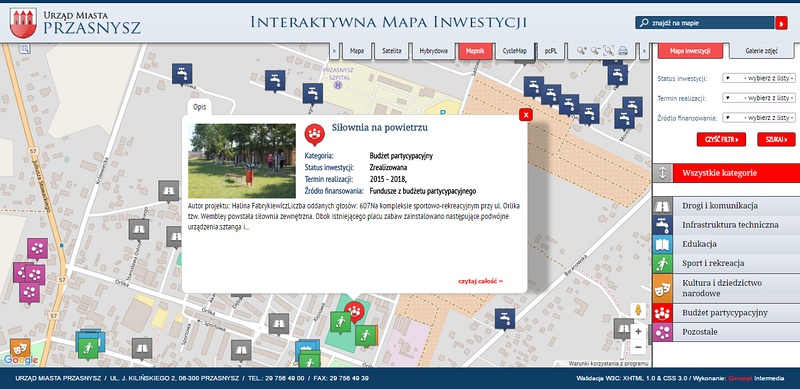Image resolution: width=800 pixels, height=389 pixels.
Task: Select Drogi i komunikacja category icon
Action: (662, 206)
